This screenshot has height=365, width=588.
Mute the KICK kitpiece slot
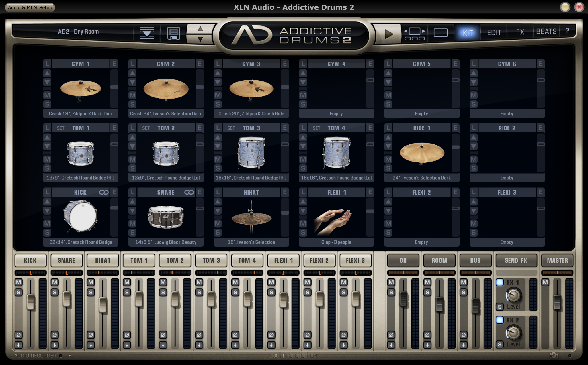[x=47, y=223]
